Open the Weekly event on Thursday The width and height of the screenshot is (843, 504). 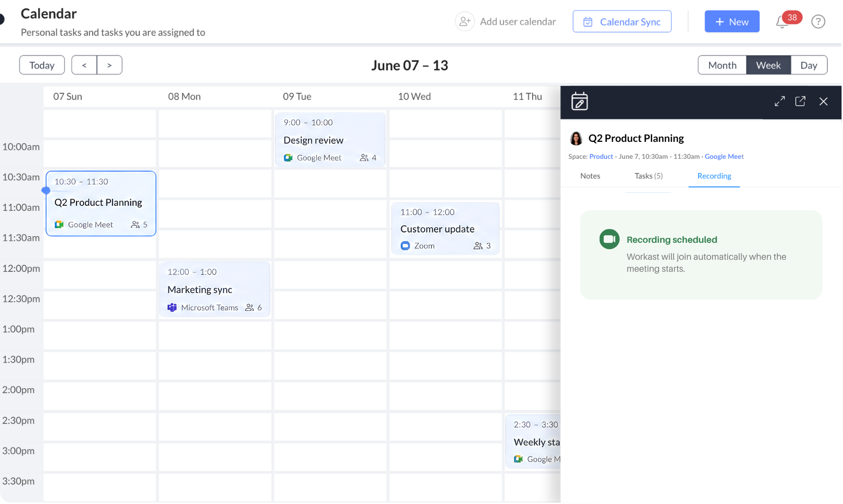[533, 442]
